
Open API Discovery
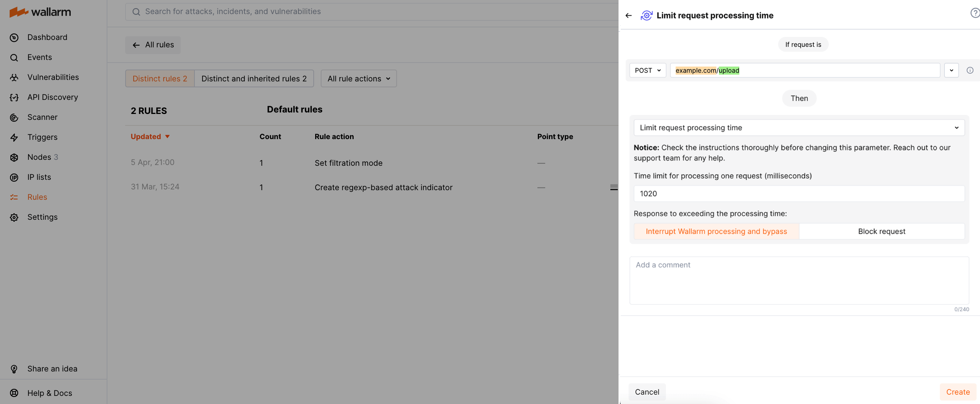tap(53, 97)
